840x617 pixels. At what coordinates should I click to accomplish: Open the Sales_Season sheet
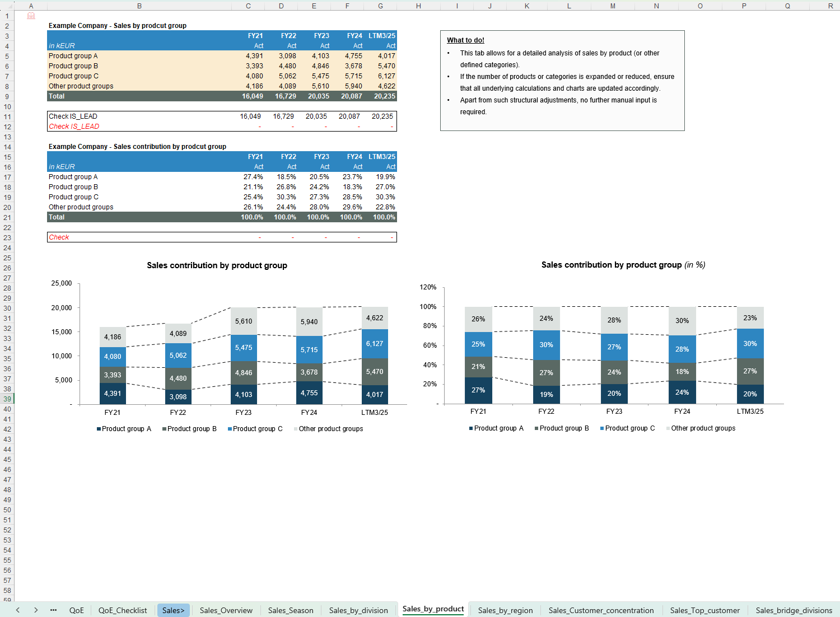tap(291, 610)
